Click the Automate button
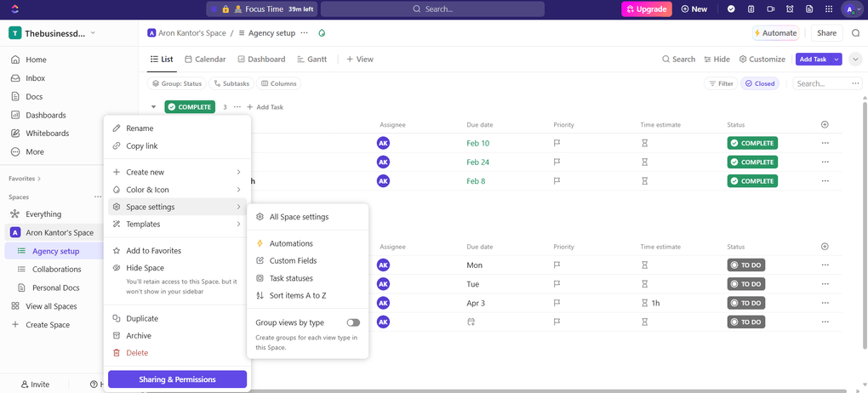868x393 pixels. pos(775,33)
